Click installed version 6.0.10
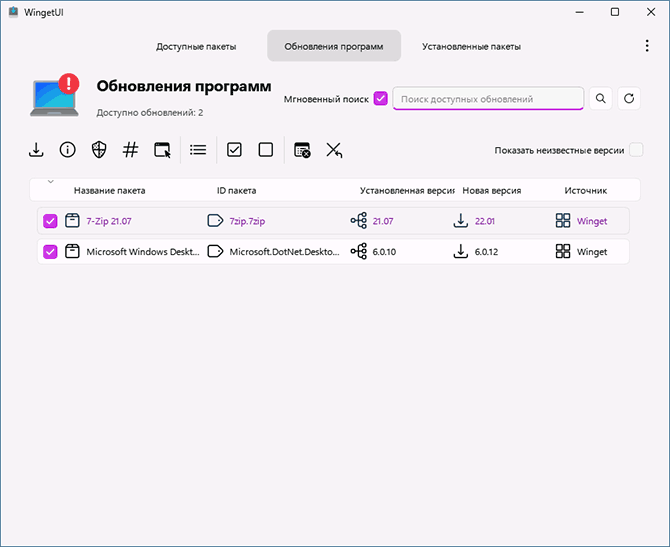 384,252
